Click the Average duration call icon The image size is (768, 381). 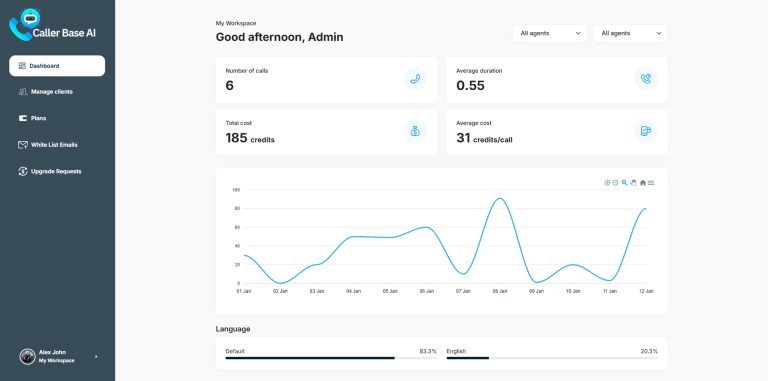pos(646,79)
